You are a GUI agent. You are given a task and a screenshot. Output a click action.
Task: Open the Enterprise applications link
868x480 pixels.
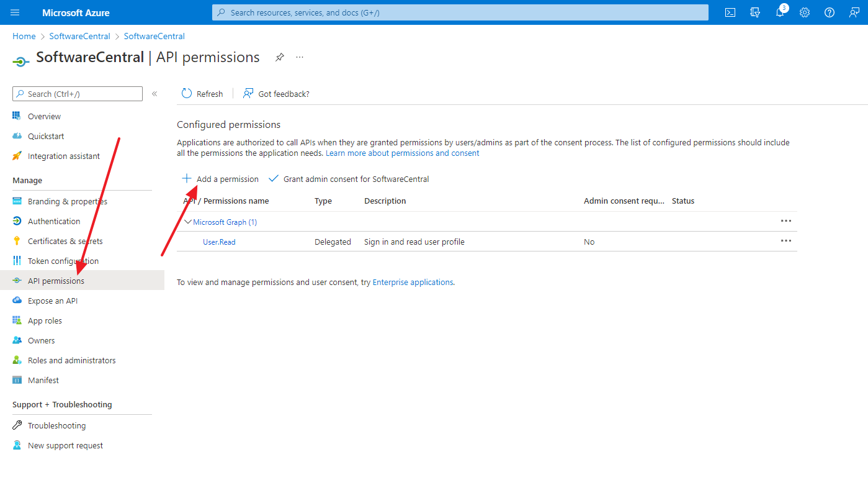coord(413,282)
